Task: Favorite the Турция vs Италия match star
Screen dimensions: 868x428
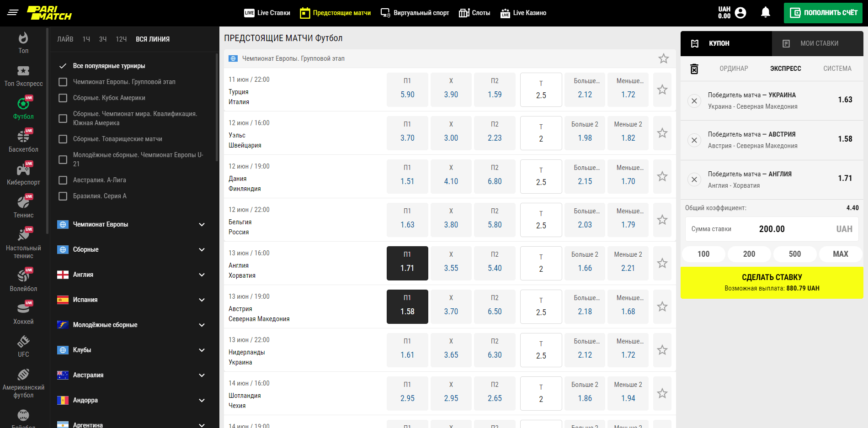Action: 662,90
